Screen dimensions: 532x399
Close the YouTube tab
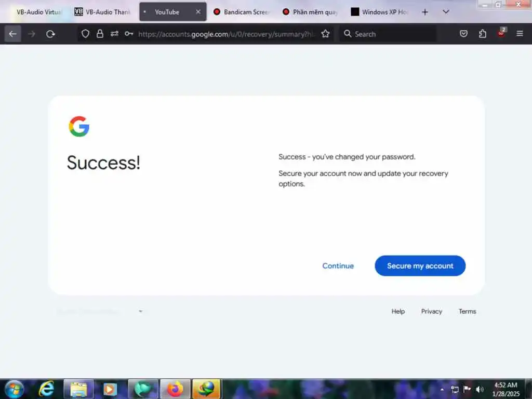tap(198, 12)
